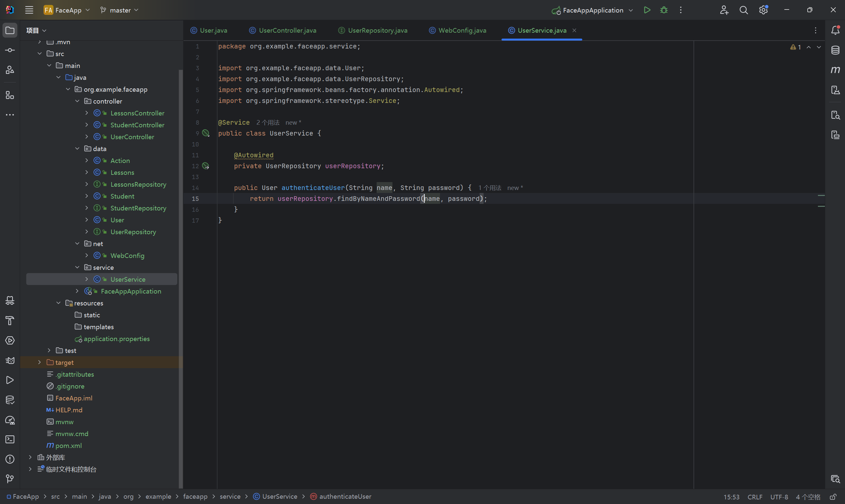Toggle the read-only lock icon in status bar
Viewport: 845px width, 504px height.
[x=833, y=497]
